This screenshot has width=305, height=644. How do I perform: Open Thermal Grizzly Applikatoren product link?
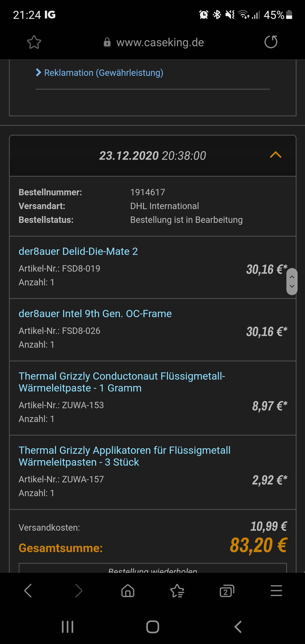[x=125, y=456]
